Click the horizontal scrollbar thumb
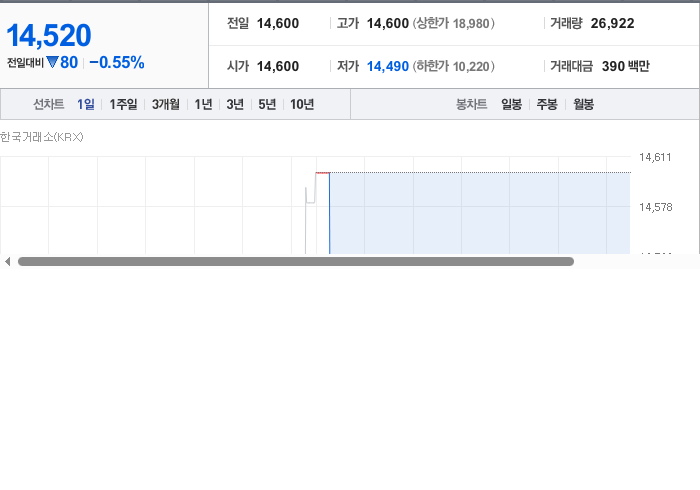The height and width of the screenshot is (490, 700). [296, 262]
